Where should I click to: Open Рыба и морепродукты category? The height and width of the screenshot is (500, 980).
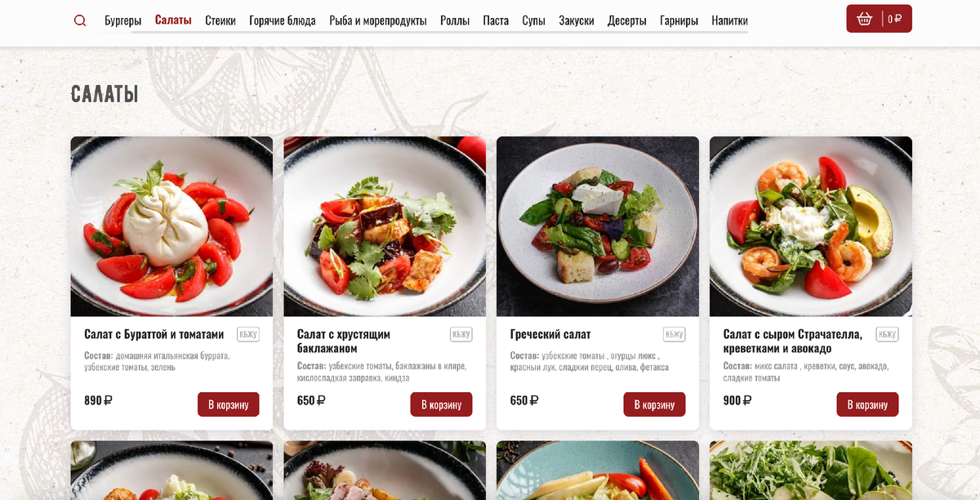378,20
